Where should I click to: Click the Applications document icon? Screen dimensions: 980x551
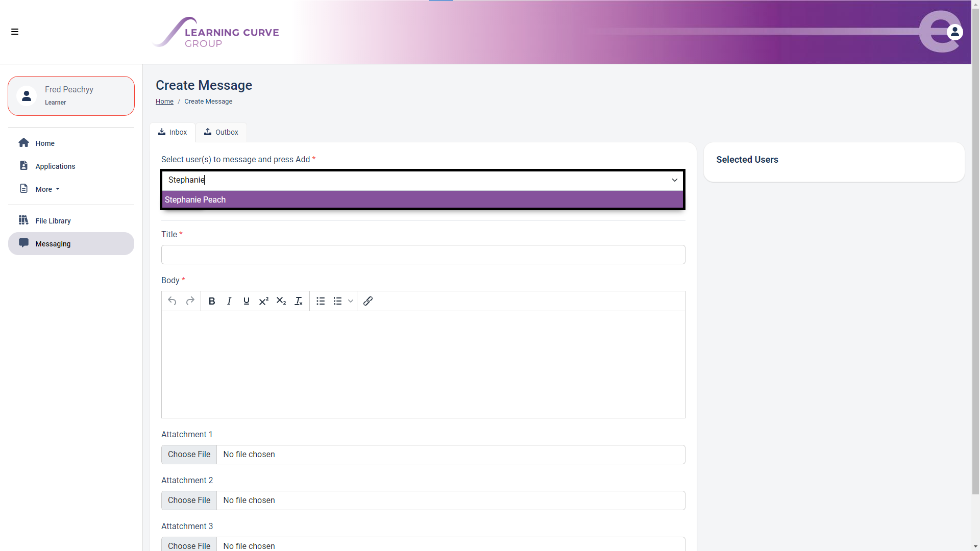pos(23,165)
